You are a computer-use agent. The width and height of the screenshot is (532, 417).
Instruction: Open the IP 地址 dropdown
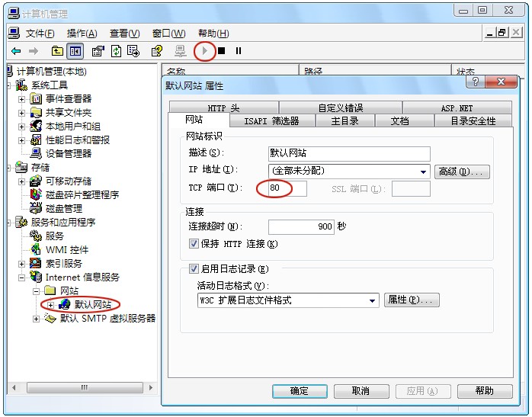(423, 172)
